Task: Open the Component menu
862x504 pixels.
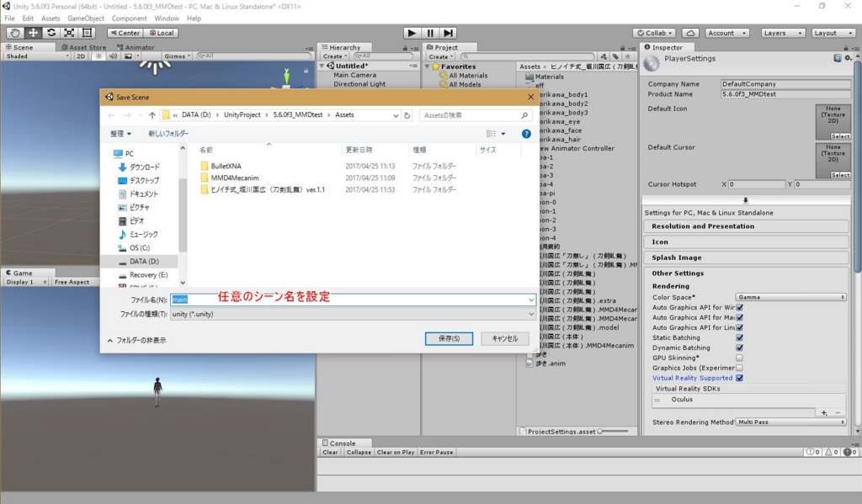Action: 129,19
